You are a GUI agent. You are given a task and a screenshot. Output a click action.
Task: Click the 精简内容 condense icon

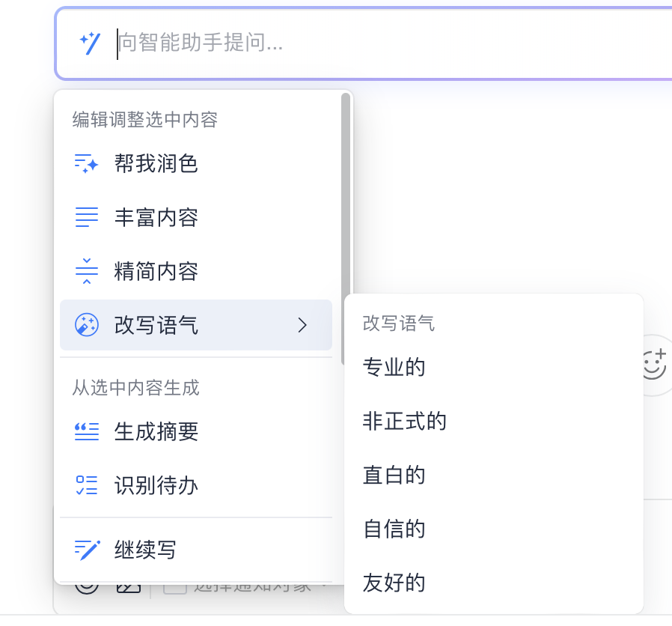[x=87, y=271]
